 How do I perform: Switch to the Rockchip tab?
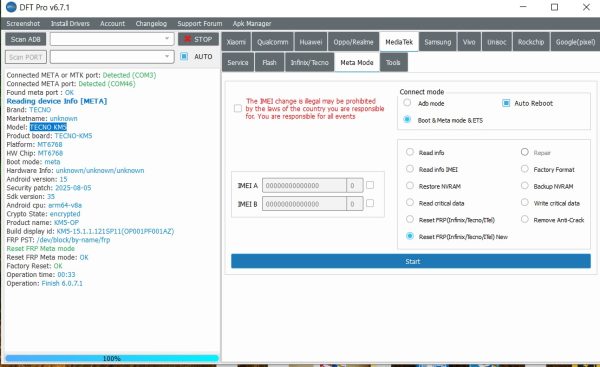[531, 42]
